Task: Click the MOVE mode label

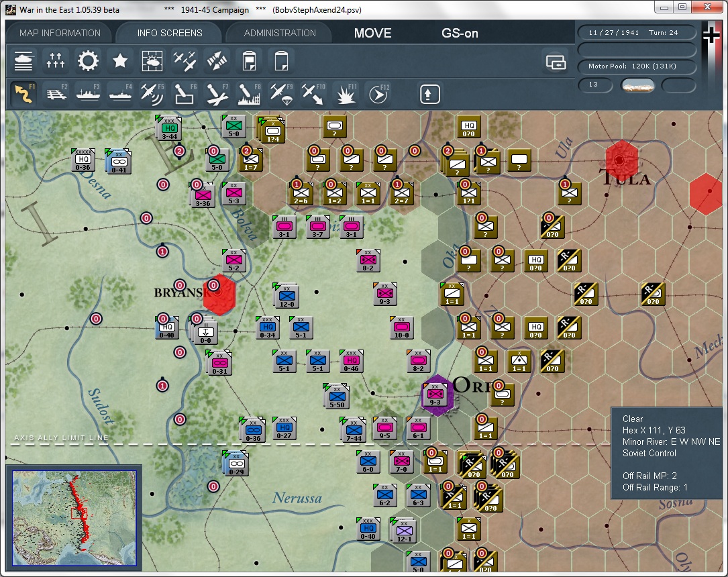Action: click(x=373, y=33)
